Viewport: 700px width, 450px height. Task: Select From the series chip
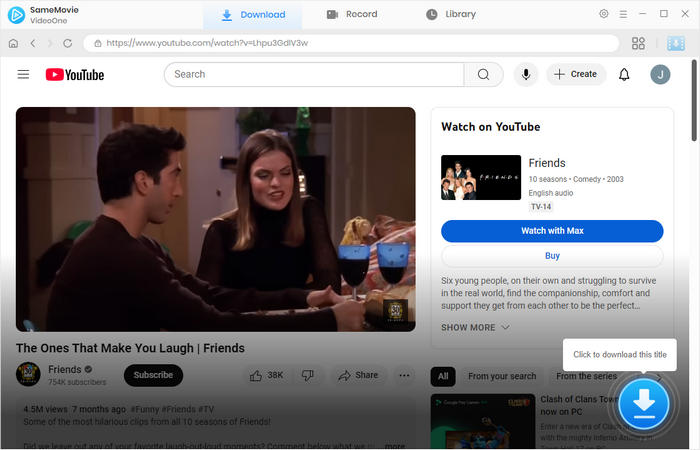pos(586,376)
